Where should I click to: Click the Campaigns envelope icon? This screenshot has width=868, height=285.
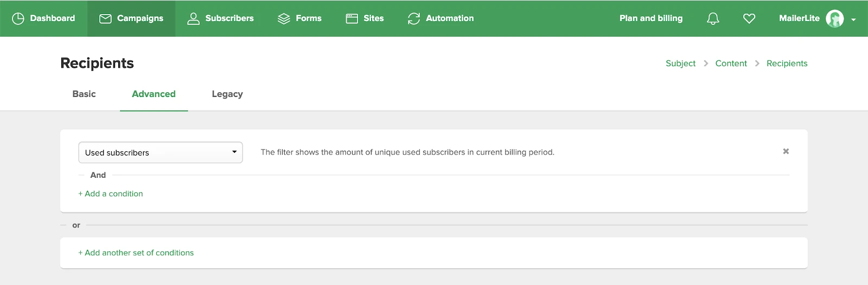click(x=105, y=18)
